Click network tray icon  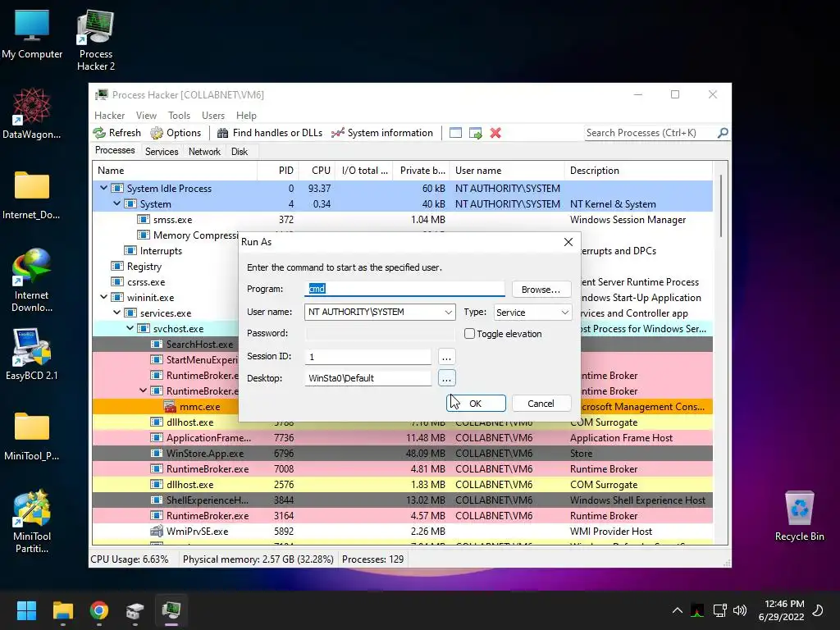pos(719,610)
